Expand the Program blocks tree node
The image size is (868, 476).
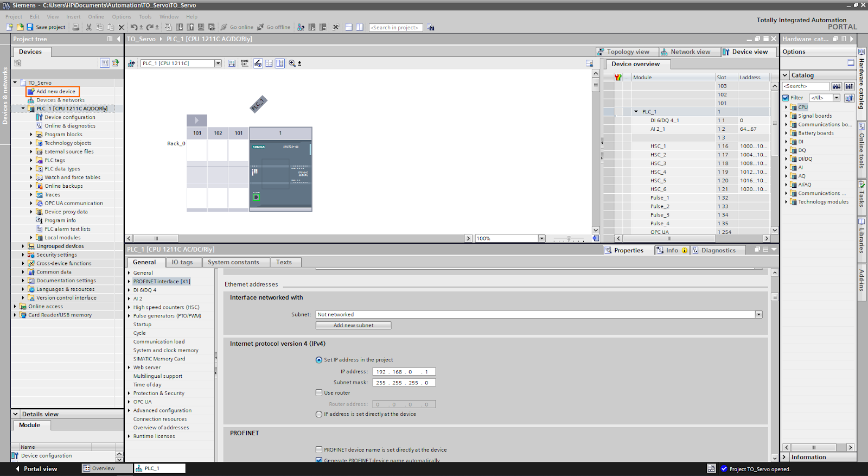tap(31, 135)
